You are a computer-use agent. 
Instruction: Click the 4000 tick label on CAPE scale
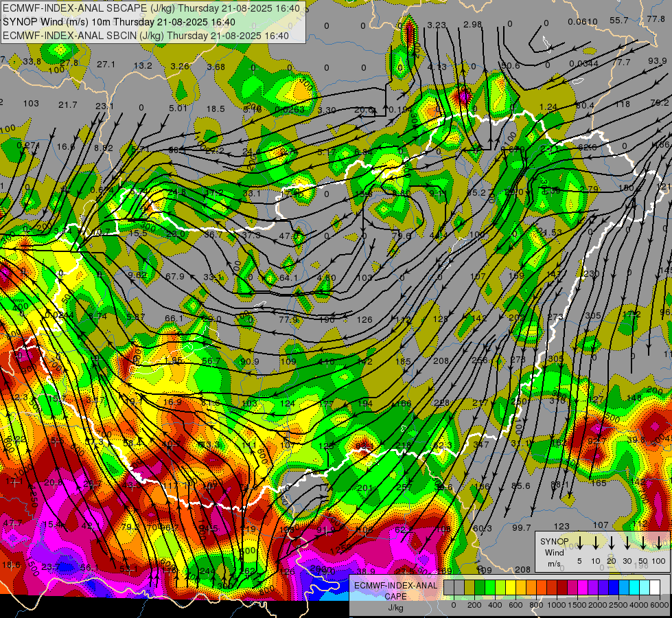pyautogui.click(x=638, y=605)
